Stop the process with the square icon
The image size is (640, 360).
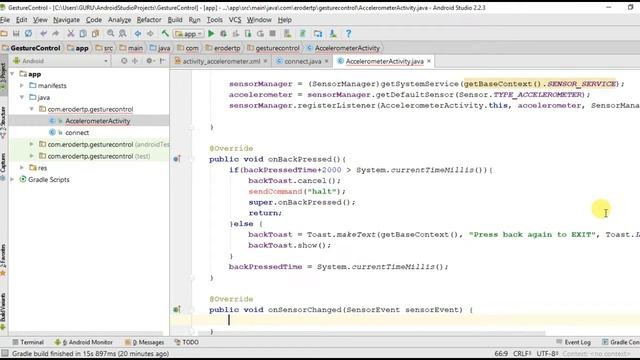[x=273, y=33]
